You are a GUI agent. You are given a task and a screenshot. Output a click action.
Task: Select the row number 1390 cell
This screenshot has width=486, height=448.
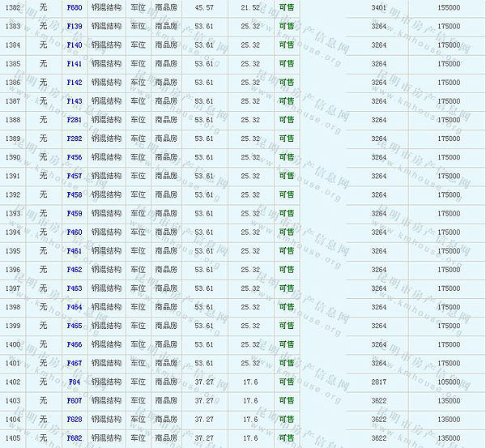click(13, 157)
